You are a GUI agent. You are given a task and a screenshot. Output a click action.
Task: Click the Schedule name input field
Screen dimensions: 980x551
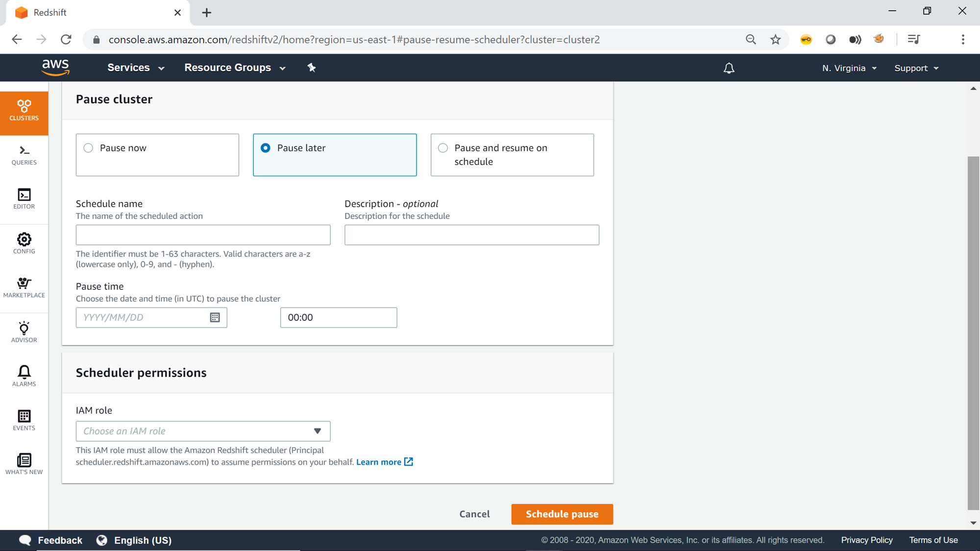(x=203, y=235)
